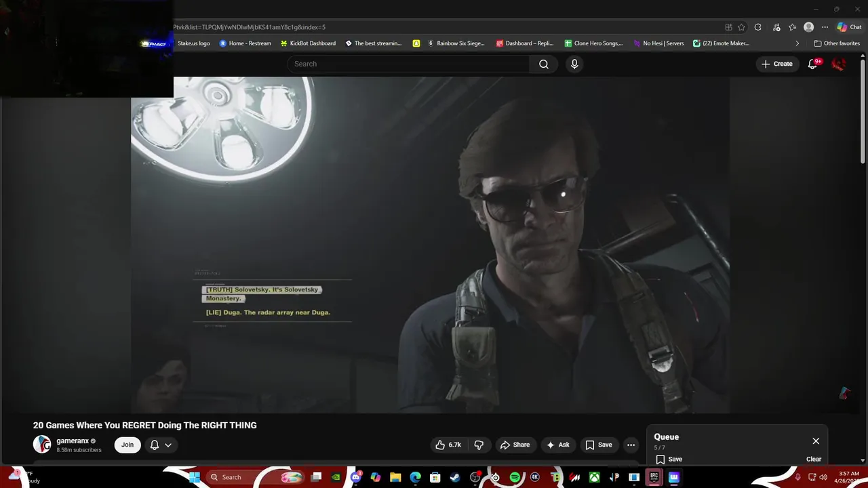Close the Queue panel
The height and width of the screenshot is (488, 868).
click(816, 441)
